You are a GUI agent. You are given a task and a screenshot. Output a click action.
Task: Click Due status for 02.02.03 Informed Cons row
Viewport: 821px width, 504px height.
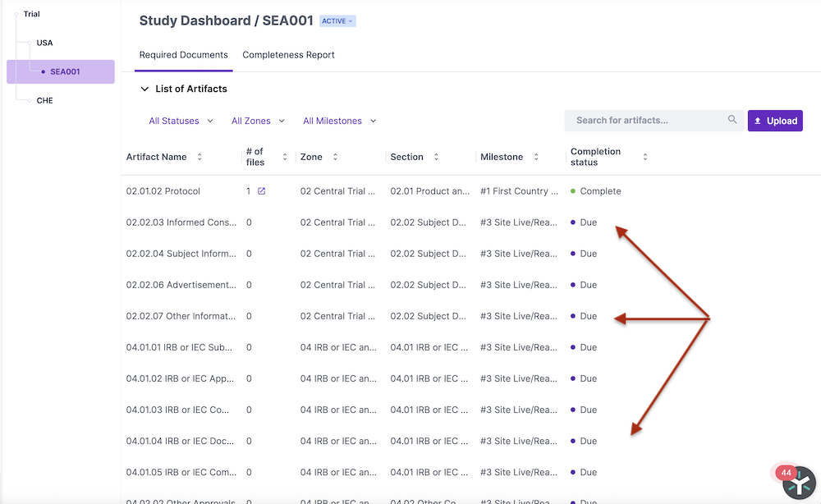pos(584,222)
